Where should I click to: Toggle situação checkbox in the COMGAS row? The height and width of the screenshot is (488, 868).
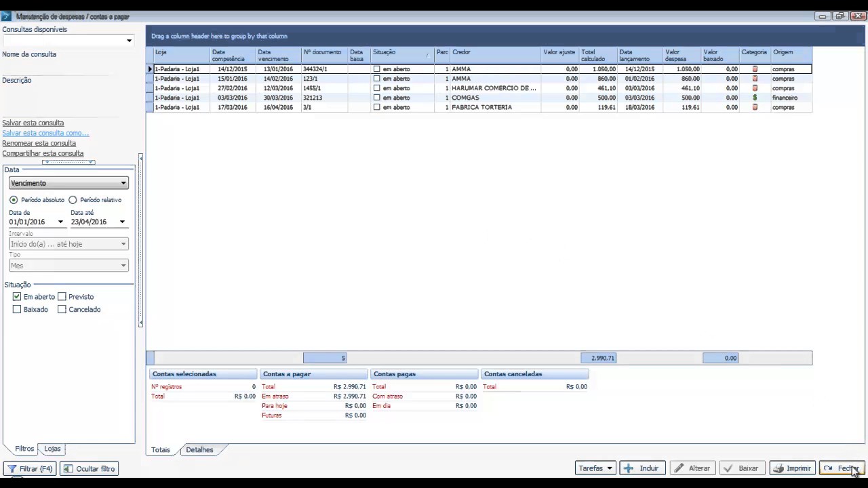[377, 98]
